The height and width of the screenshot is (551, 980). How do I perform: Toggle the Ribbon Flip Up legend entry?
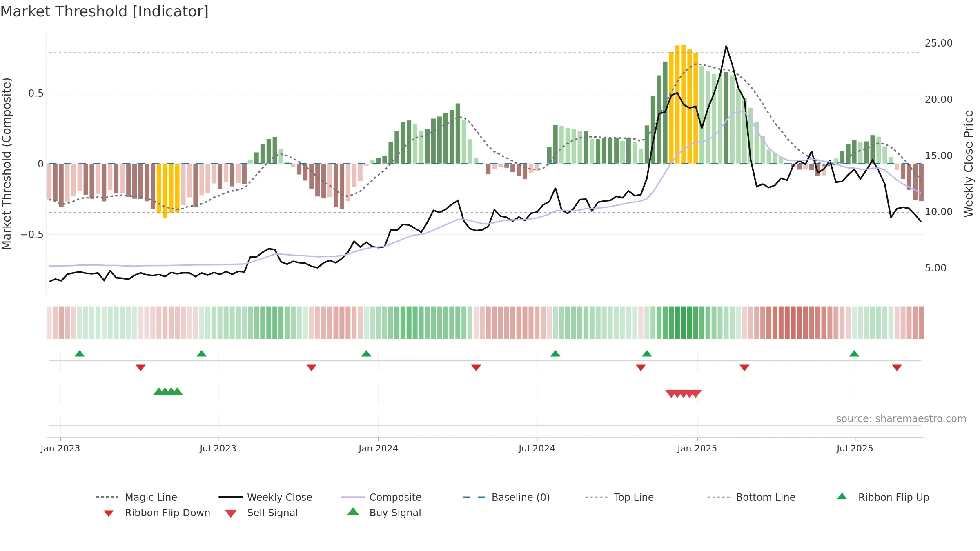pos(883,497)
